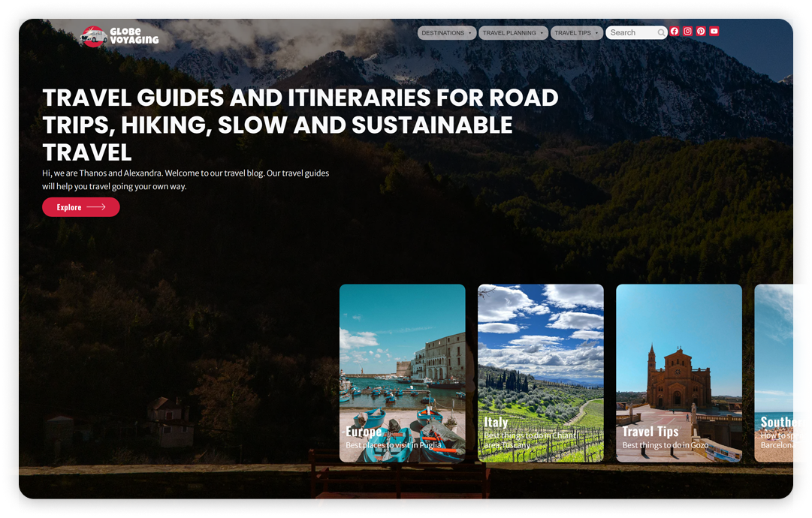Open the Travel Tips nav dropdown
Viewport: 812px width, 518px height.
(x=577, y=33)
